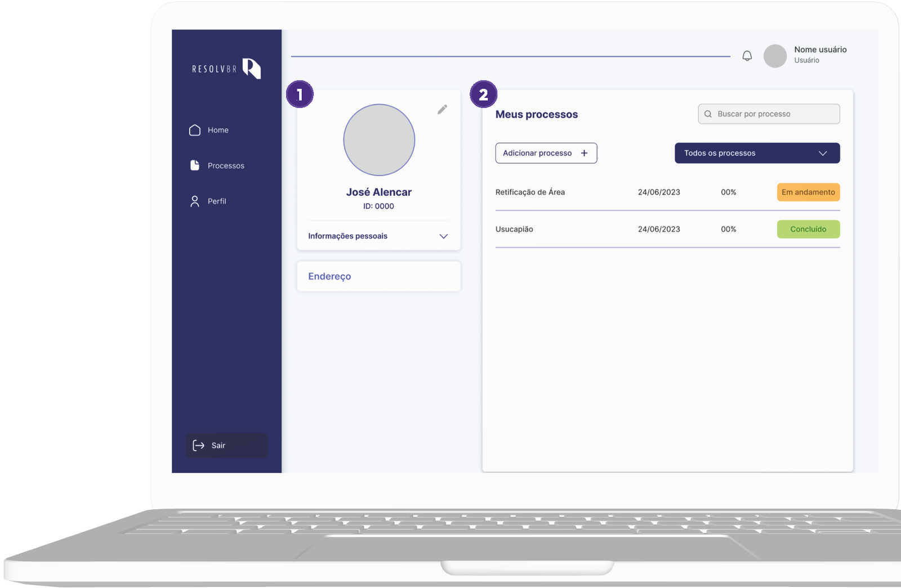
Task: Open the Endereço card
Action: [x=378, y=276]
